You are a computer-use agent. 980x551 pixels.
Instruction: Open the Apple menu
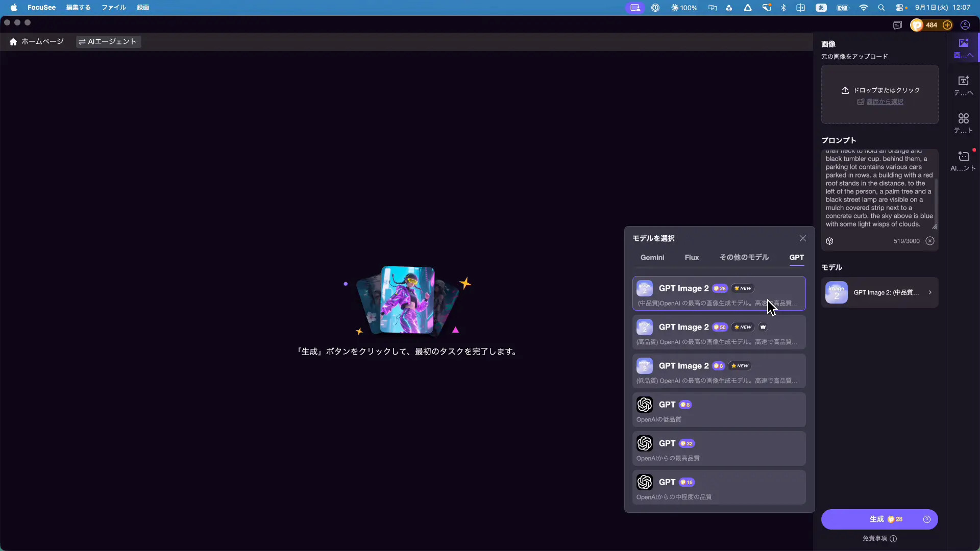pyautogui.click(x=14, y=8)
